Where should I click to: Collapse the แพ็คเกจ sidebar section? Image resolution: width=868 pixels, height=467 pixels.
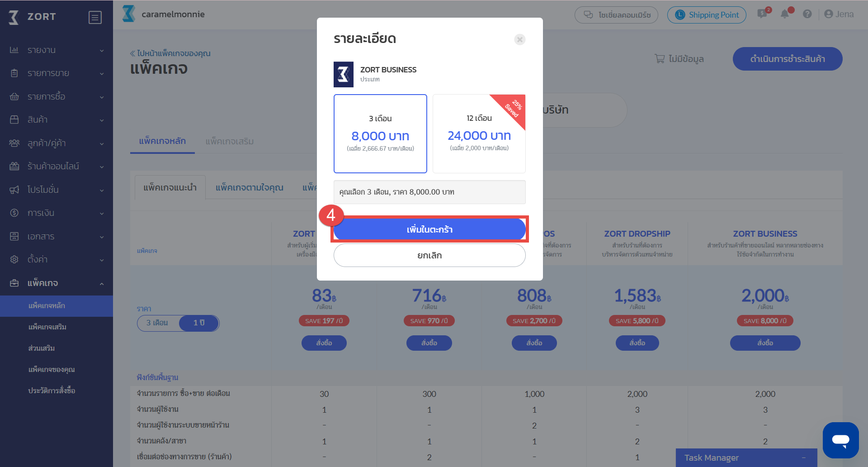point(57,283)
